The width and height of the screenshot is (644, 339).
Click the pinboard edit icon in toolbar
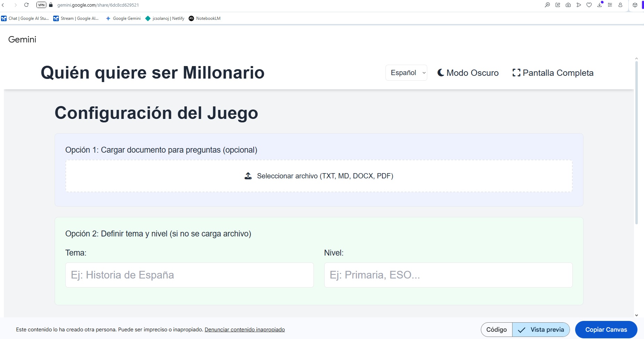click(558, 5)
